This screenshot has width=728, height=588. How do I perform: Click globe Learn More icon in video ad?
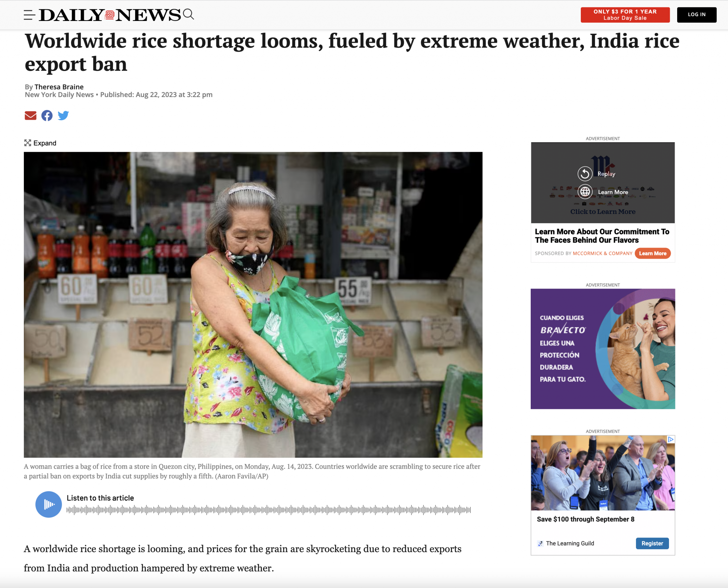click(585, 192)
